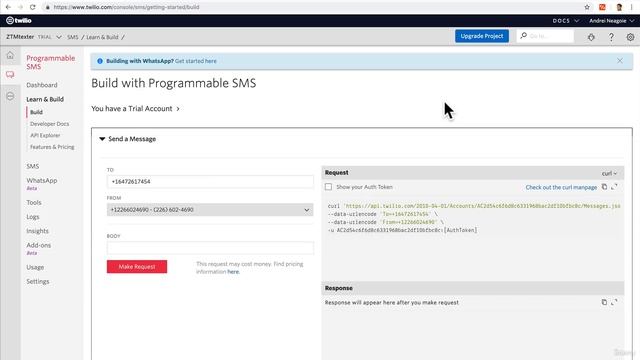This screenshot has width=640, height=360.
Task: Click the Make Request button
Action: (137, 267)
